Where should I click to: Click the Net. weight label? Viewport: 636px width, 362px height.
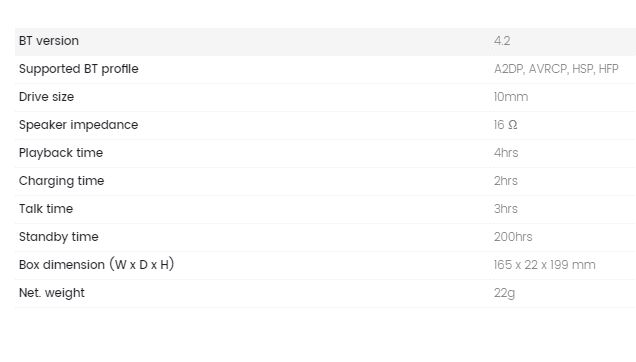click(x=52, y=293)
